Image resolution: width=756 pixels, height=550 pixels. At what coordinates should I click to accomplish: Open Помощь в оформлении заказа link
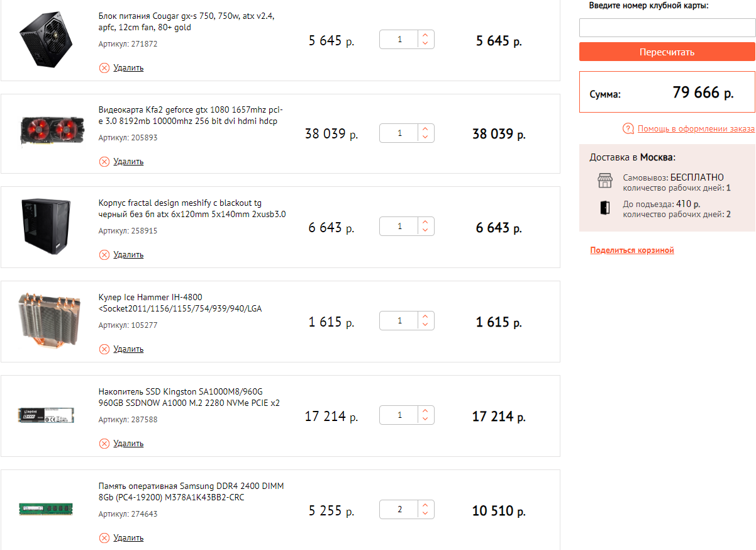pyautogui.click(x=696, y=129)
